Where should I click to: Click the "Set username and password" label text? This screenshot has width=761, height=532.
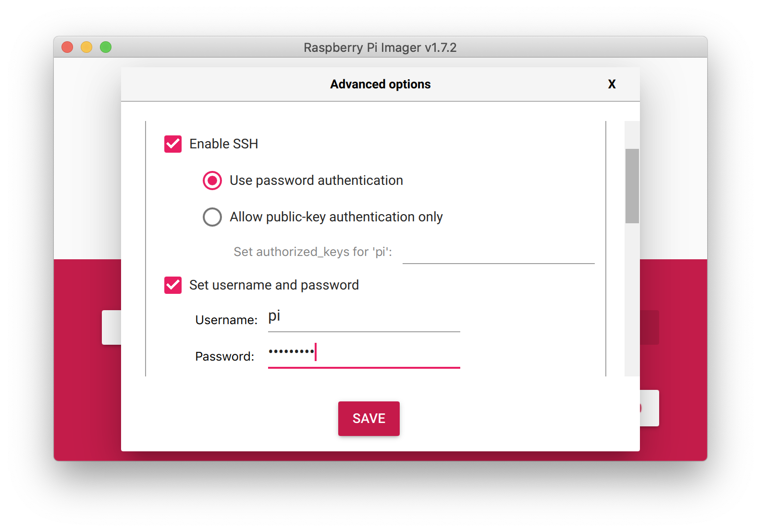(274, 285)
